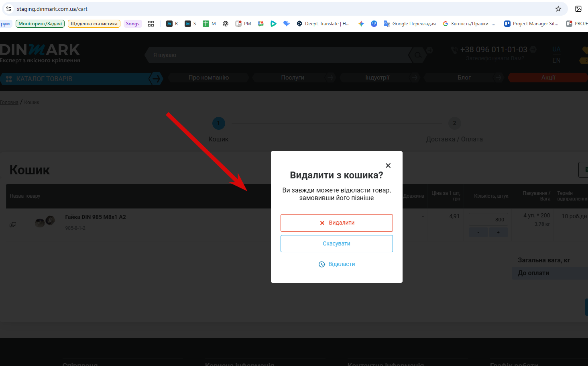Click the clock icon beside Відкласти
Screen dimensions: 588x366
point(322,264)
